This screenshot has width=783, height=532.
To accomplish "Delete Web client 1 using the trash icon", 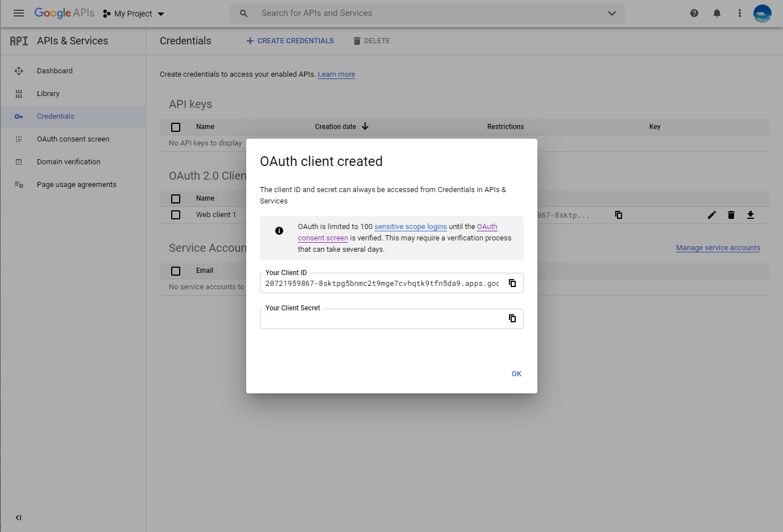I will tap(731, 215).
